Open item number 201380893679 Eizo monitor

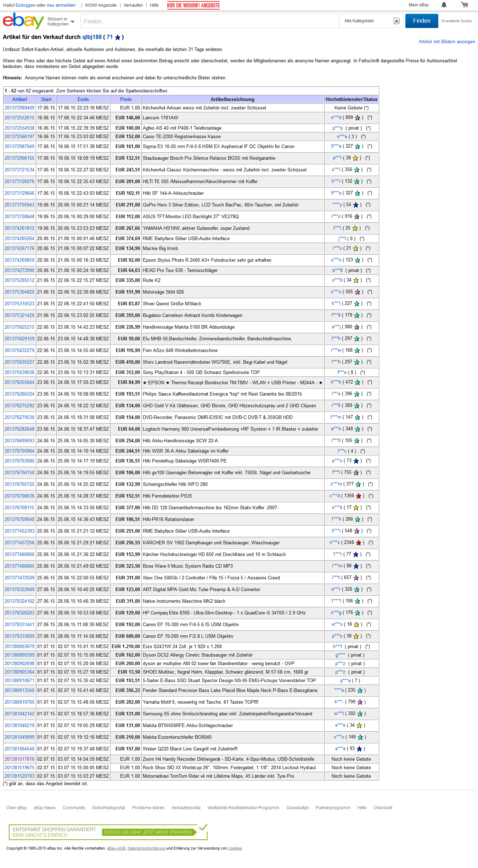(x=19, y=647)
